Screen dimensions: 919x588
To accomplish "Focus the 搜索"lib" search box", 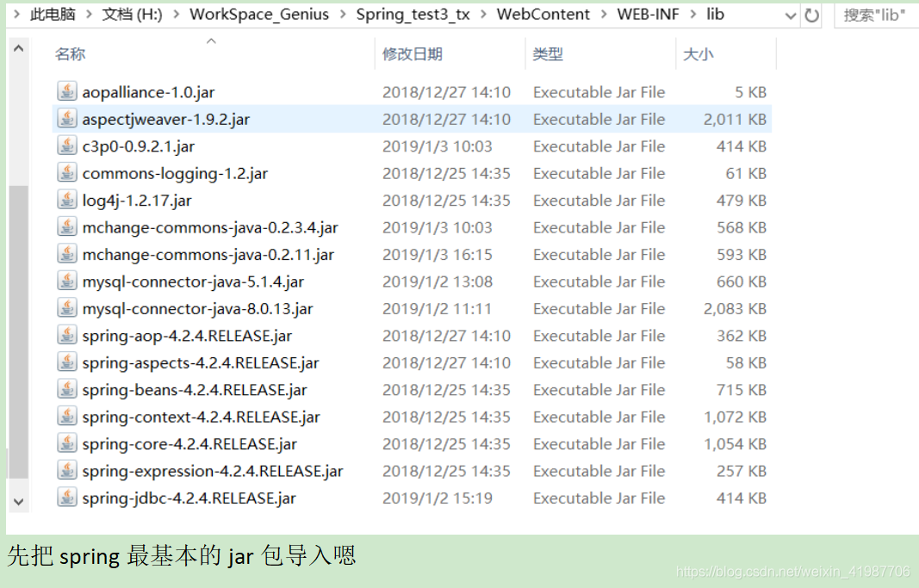I will tap(876, 15).
